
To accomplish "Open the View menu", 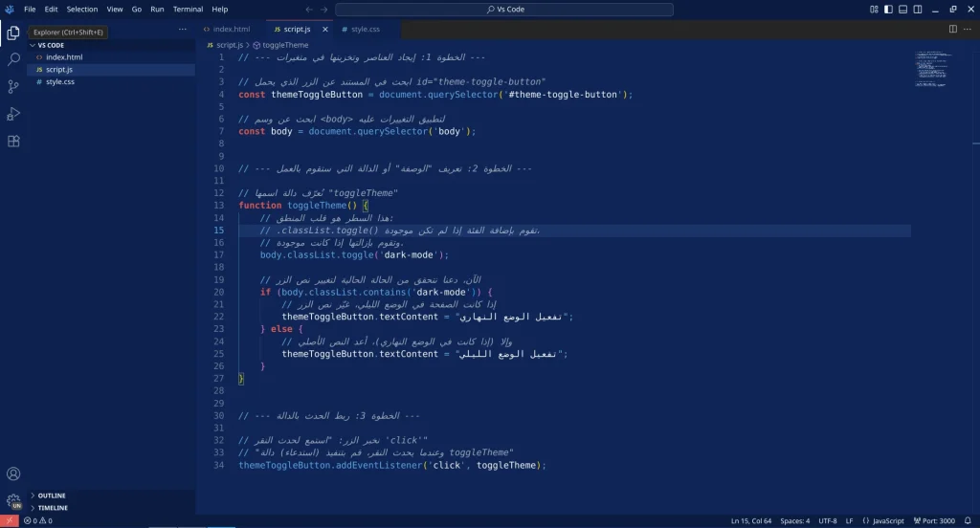I will tap(115, 10).
